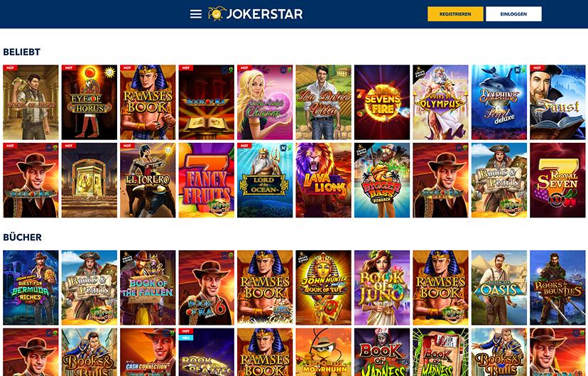The width and height of the screenshot is (588, 376).
Task: Open the Book of Ra 6 game
Action: point(206,287)
